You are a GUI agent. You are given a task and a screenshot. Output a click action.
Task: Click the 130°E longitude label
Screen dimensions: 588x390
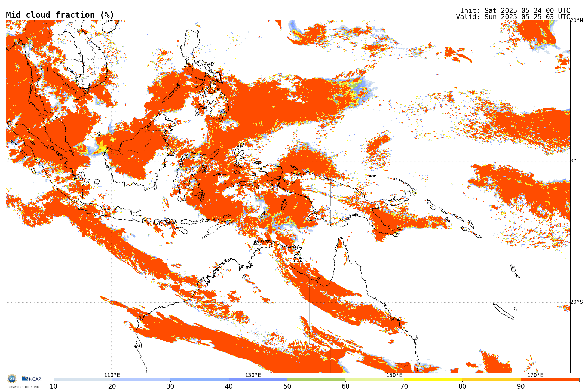253,375
